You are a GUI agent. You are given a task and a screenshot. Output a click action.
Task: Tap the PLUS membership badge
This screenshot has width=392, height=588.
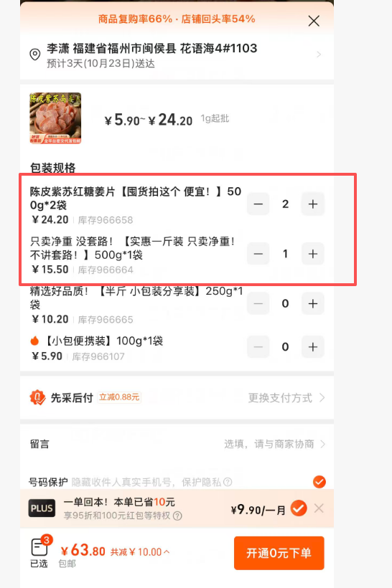[x=42, y=508]
